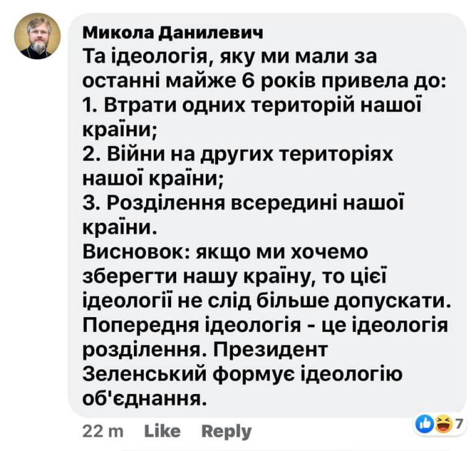Viewport: 476px width, 451px height.
Task: Reply to the comment
Action: point(226,432)
